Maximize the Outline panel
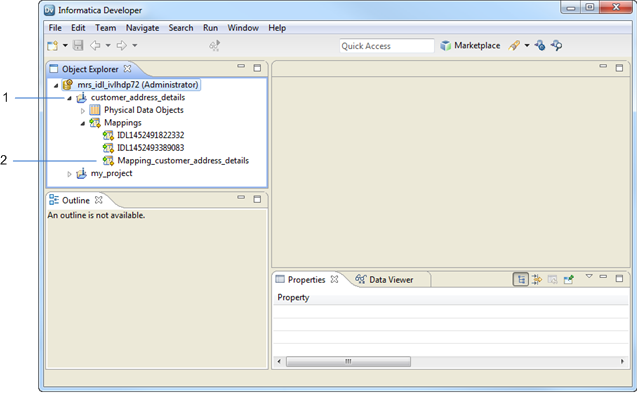The image size is (638, 393). (x=257, y=199)
